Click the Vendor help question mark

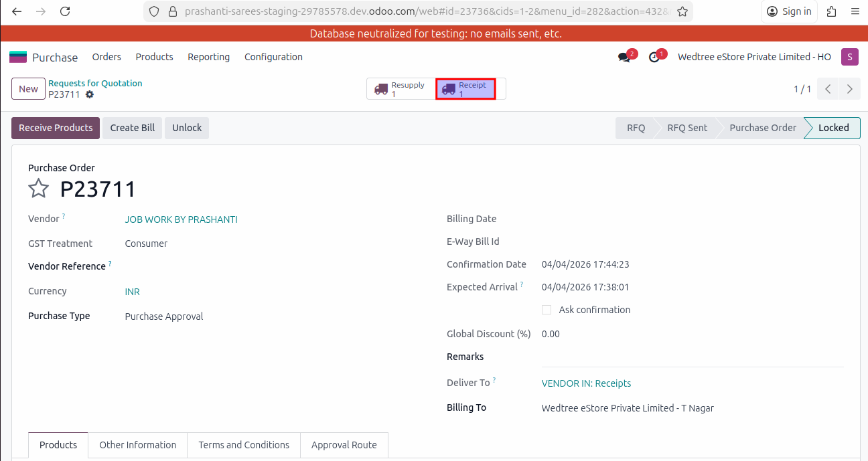tap(64, 216)
